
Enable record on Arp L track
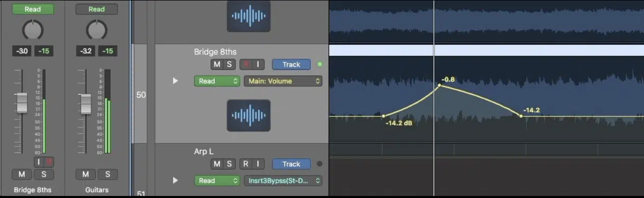(246, 164)
